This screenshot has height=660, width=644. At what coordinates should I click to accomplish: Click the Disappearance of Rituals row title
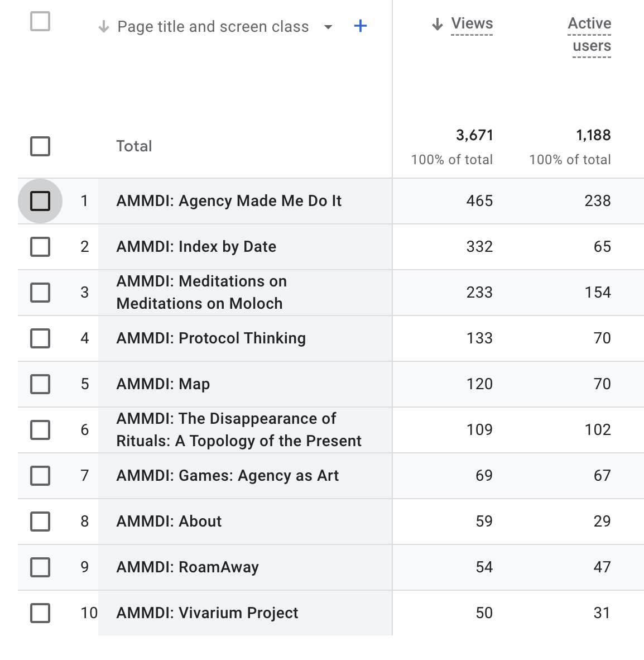pos(238,430)
